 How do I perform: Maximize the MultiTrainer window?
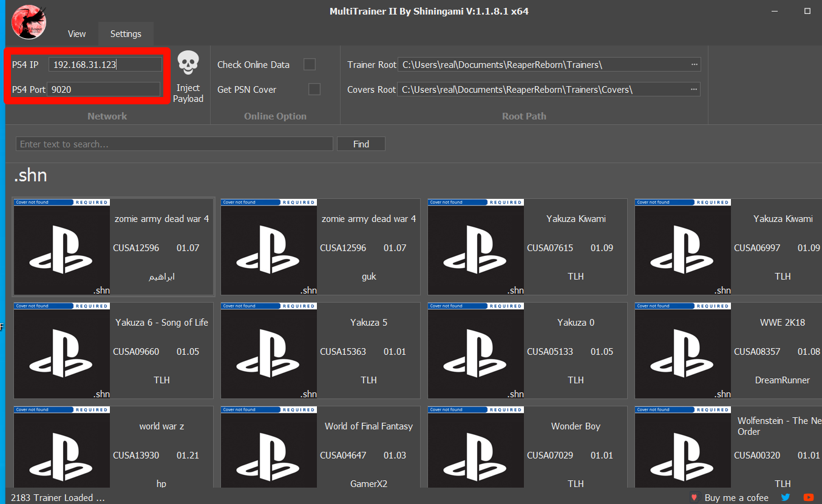click(x=807, y=11)
